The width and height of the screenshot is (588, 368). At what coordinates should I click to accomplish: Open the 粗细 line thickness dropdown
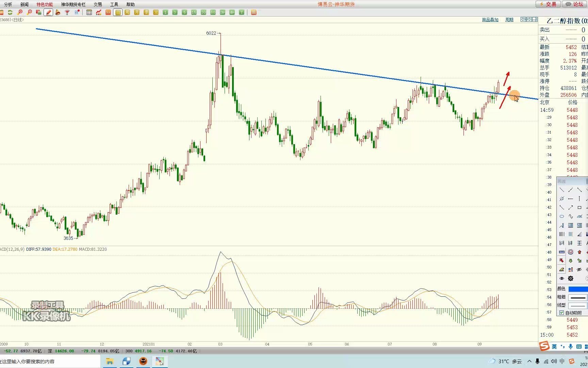(x=578, y=297)
